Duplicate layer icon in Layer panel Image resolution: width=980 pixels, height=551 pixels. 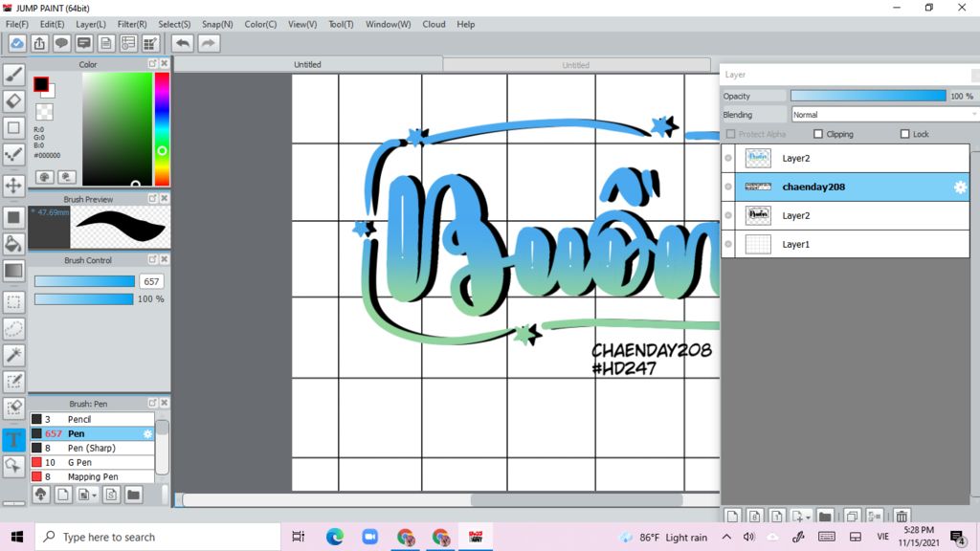[852, 517]
